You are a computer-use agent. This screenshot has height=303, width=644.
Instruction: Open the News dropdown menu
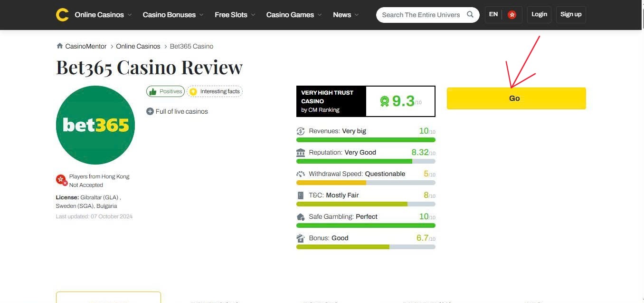pos(346,15)
